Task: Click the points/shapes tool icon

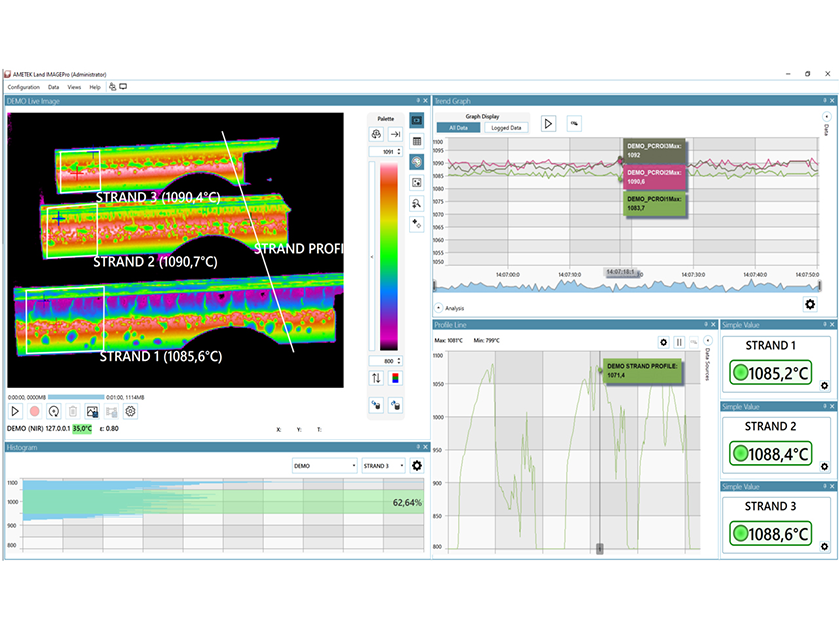Action: [416, 224]
